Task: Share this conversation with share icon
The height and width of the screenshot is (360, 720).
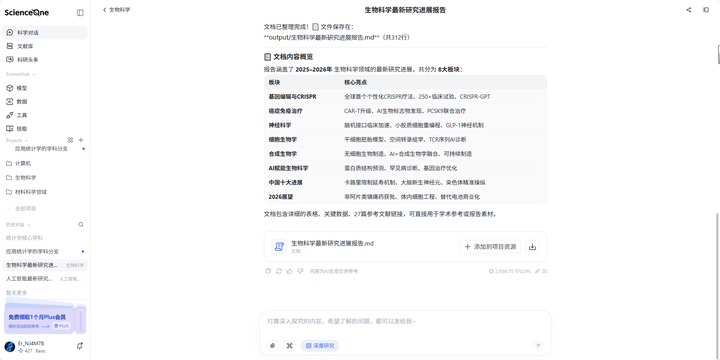Action: pyautogui.click(x=688, y=10)
